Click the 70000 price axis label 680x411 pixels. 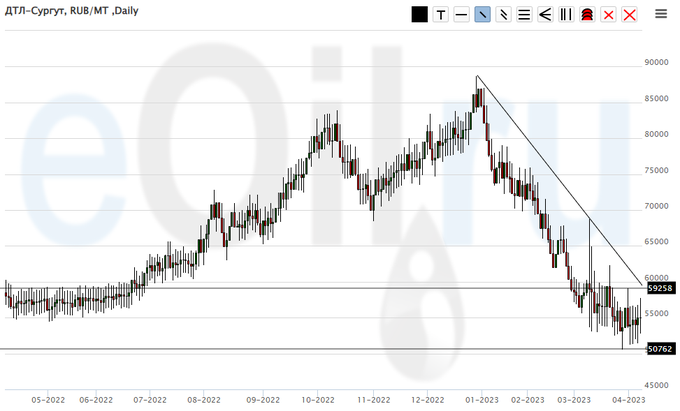(657, 207)
